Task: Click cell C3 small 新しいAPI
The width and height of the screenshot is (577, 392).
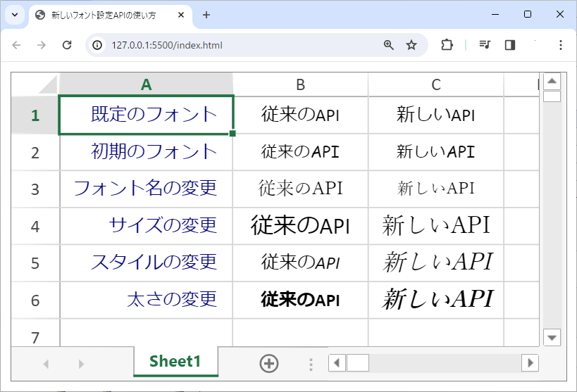Action: click(x=435, y=189)
